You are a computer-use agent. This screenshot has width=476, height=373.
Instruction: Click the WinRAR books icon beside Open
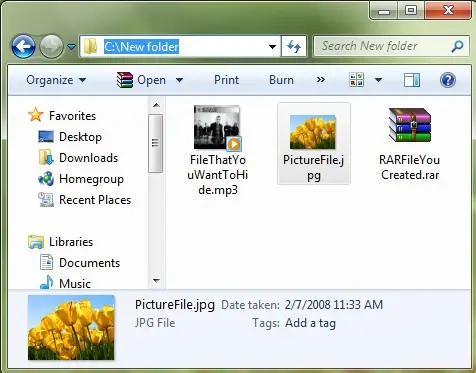coord(125,80)
